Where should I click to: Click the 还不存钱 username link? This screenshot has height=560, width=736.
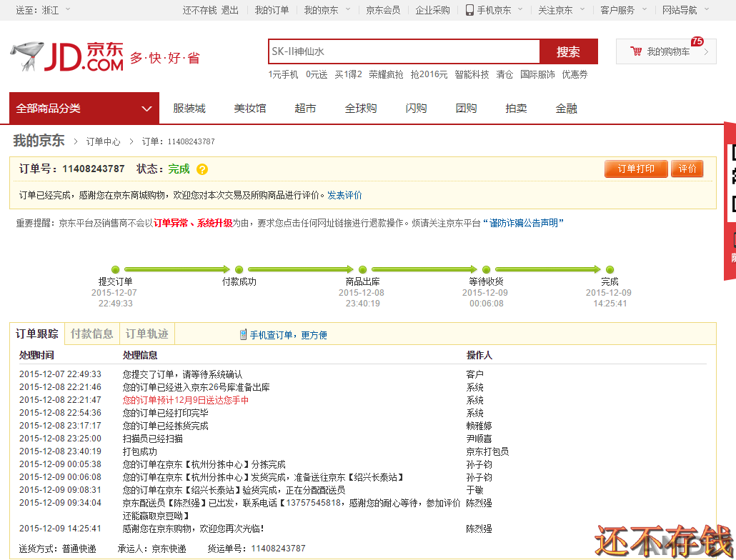199,10
